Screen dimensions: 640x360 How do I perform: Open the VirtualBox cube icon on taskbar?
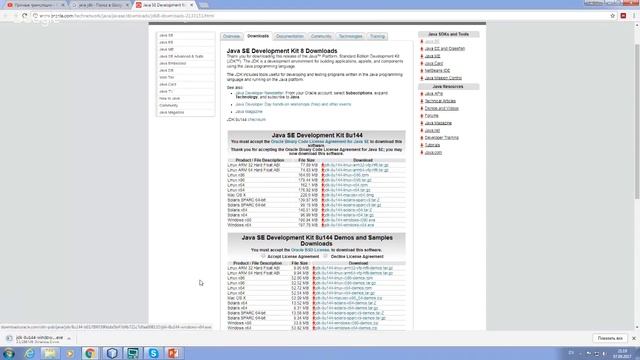pyautogui.click(x=112, y=353)
